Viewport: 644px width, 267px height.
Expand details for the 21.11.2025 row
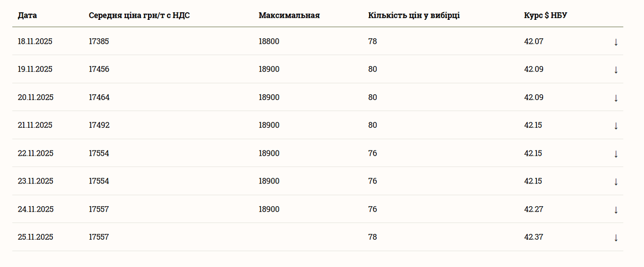[616, 126]
